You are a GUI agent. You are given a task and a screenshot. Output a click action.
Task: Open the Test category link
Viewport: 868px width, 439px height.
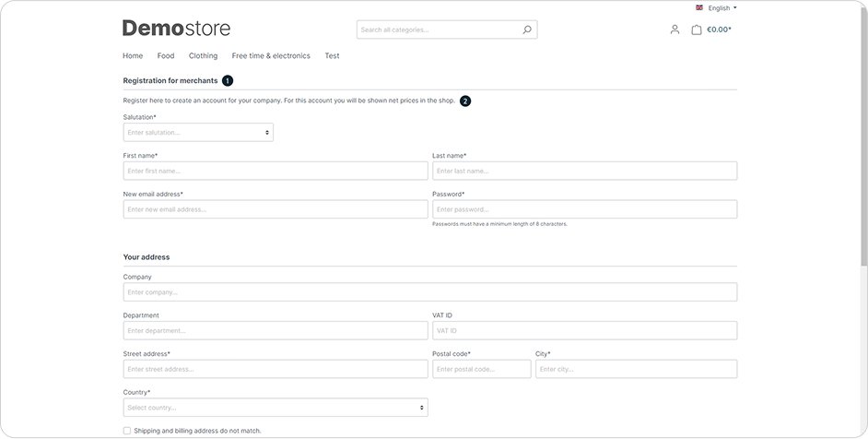(x=332, y=56)
